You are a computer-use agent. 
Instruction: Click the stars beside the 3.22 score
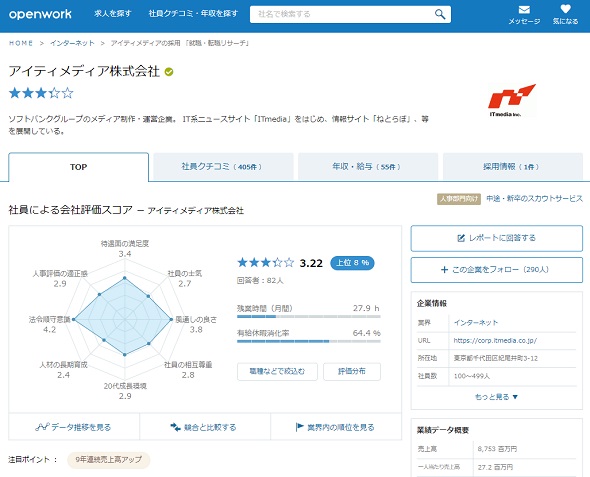[x=266, y=263]
